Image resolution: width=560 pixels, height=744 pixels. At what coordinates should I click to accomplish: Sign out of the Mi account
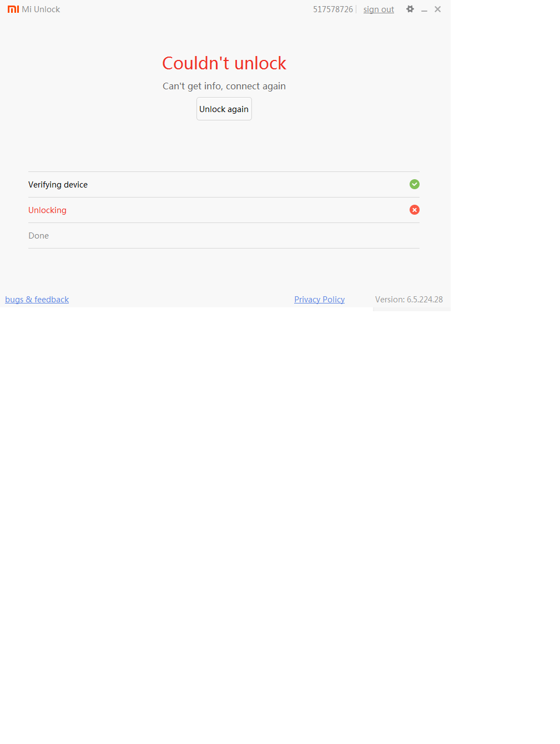click(379, 9)
